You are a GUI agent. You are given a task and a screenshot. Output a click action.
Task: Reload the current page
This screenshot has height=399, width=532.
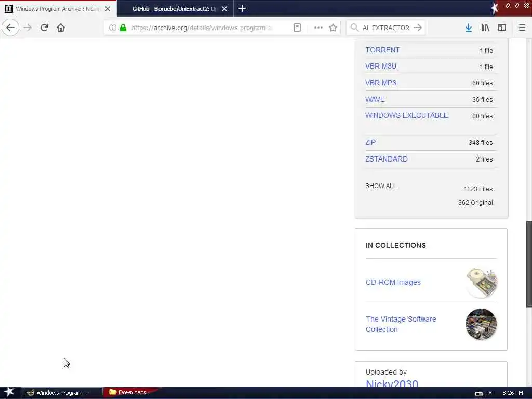44,28
